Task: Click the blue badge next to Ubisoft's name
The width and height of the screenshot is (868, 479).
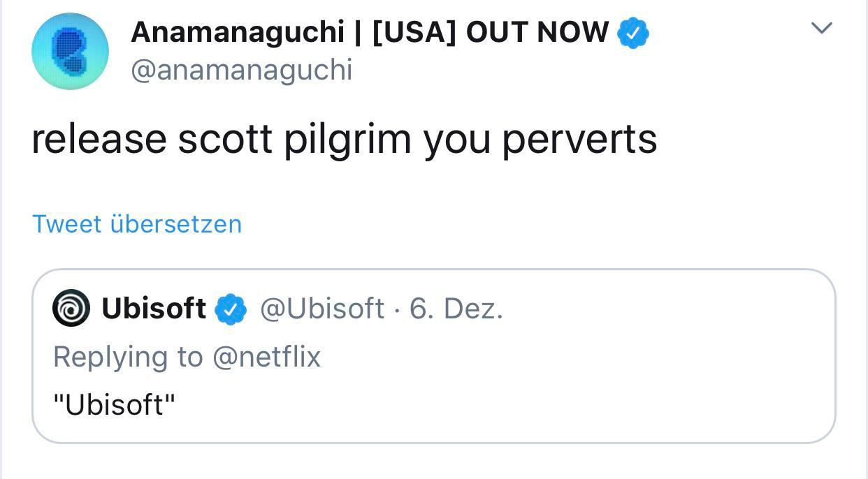Action: pos(231,308)
